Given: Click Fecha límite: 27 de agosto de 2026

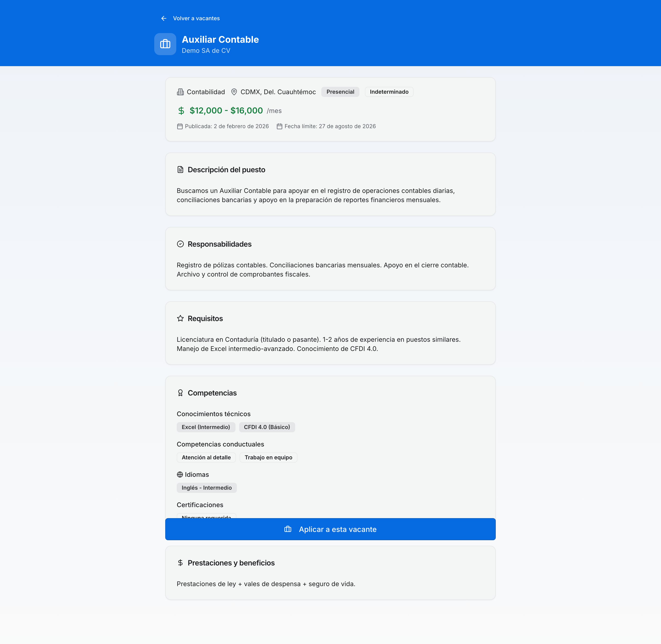Looking at the screenshot, I should click(330, 127).
